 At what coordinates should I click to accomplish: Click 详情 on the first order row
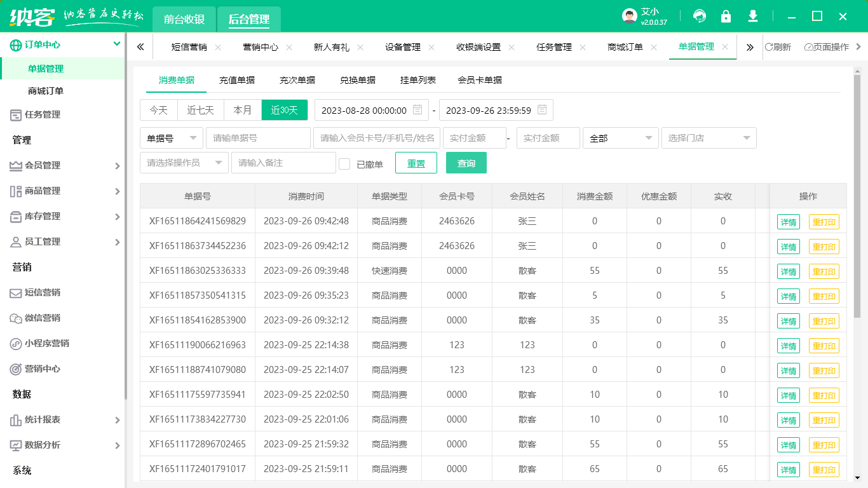(788, 221)
